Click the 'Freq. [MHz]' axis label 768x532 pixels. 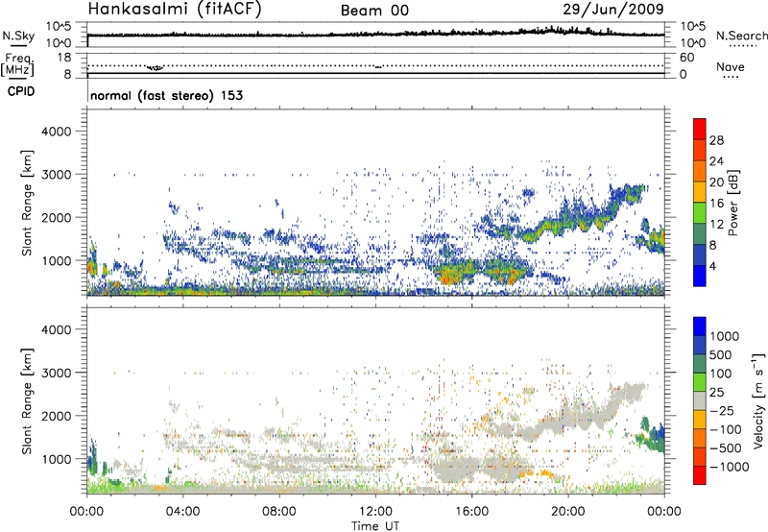[18, 64]
